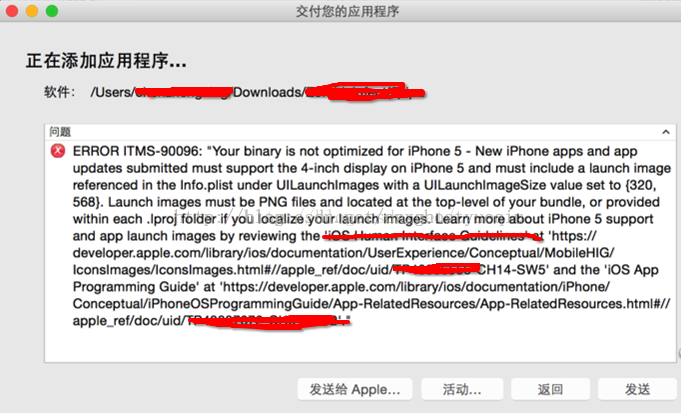Click the 软件 file path text
The height and width of the screenshot is (413, 681).
[257, 92]
